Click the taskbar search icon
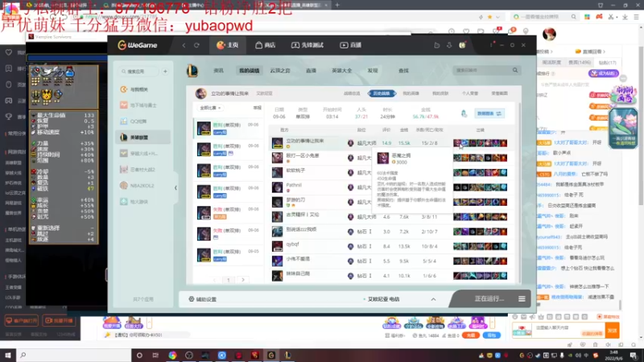 [x=23, y=355]
